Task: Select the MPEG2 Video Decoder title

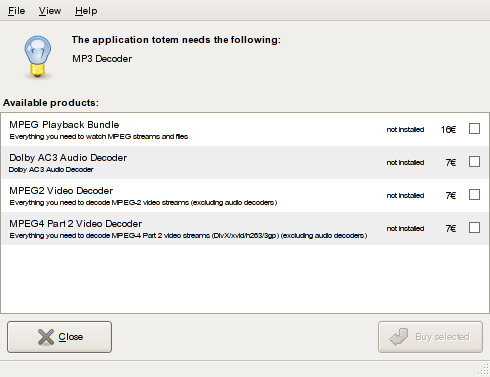Action: coord(61,191)
